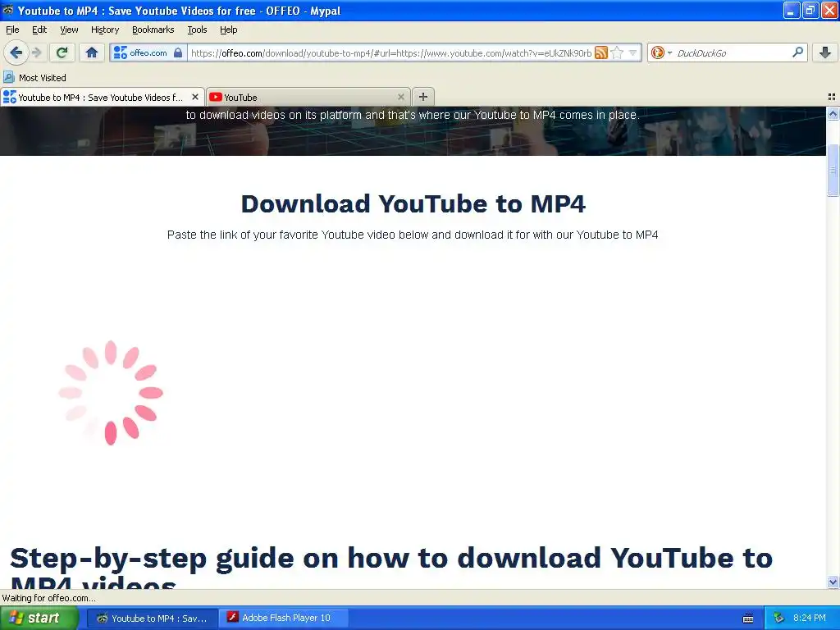
Task: Click the search magnifier icon
Action: point(797,52)
